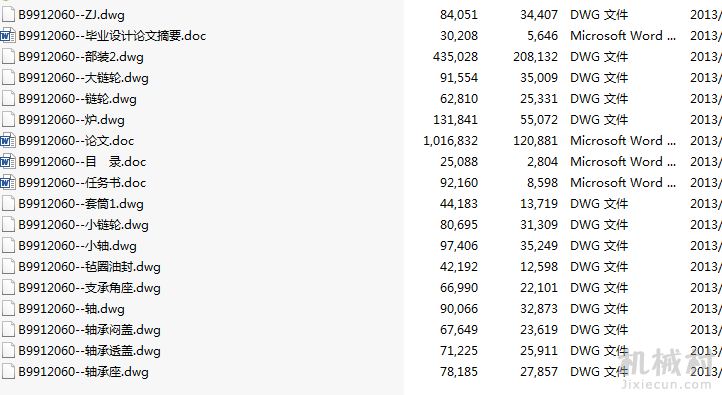Viewport: 722px width, 395px height.
Task: Click the Word icon beside 任务书.doc
Action: point(8,183)
